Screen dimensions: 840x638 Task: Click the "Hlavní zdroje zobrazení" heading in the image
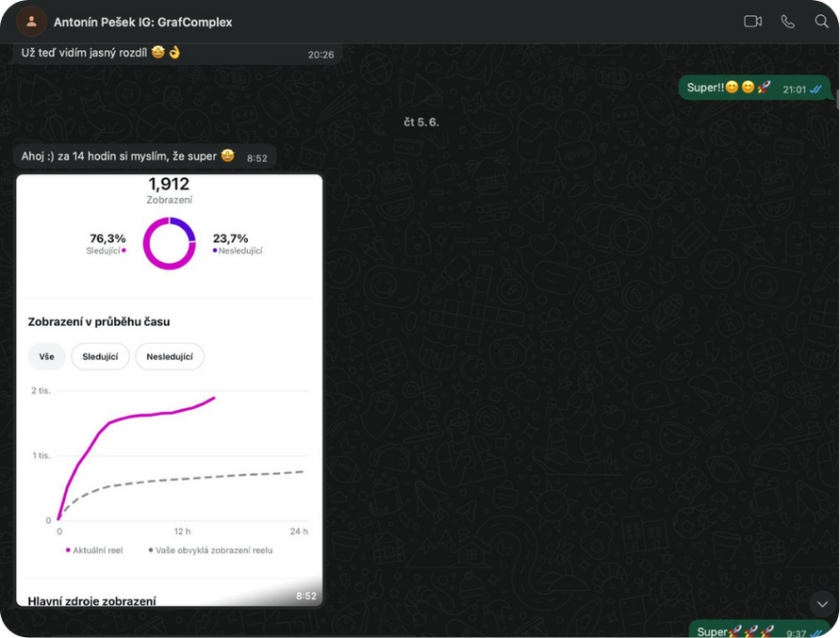tap(91, 600)
